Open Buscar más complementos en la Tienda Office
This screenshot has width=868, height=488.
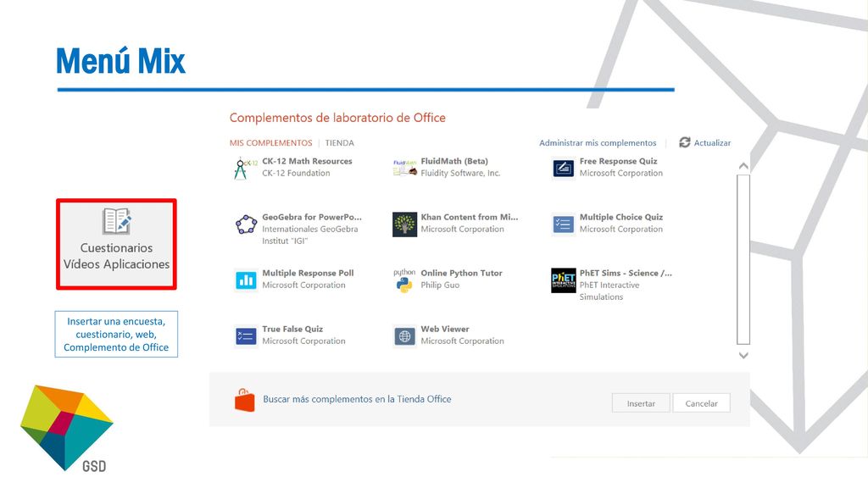tap(357, 399)
